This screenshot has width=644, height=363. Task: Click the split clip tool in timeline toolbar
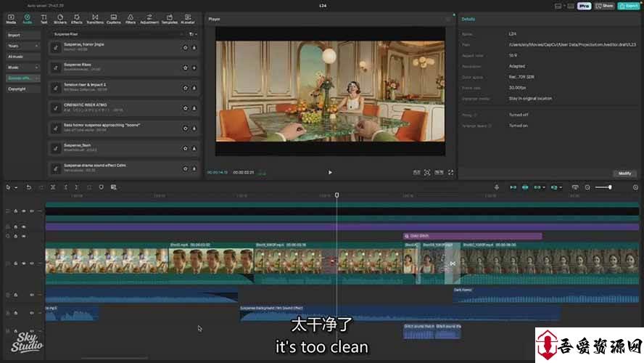coord(53,187)
